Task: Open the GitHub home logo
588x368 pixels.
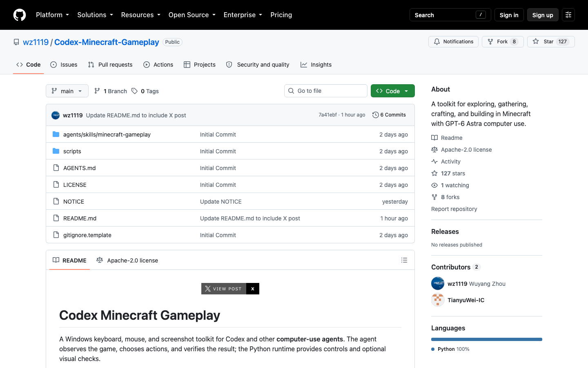Action: tap(20, 15)
